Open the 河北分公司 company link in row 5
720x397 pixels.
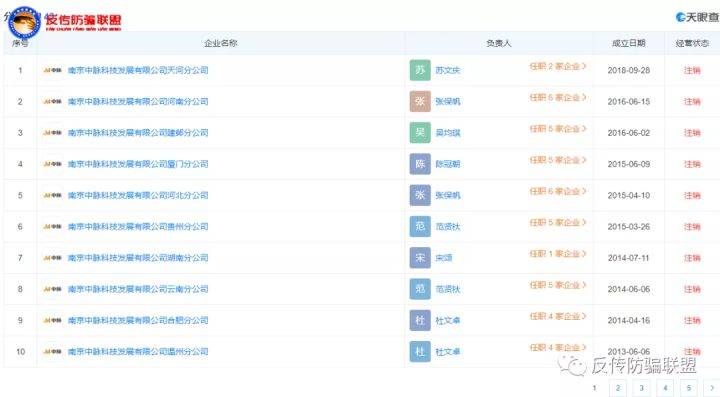(138, 195)
